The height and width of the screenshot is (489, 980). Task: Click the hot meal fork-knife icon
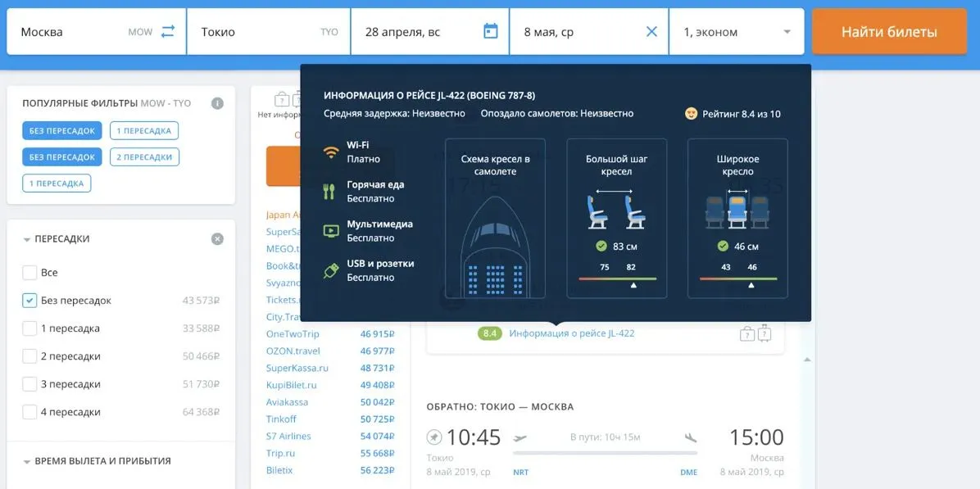point(330,191)
